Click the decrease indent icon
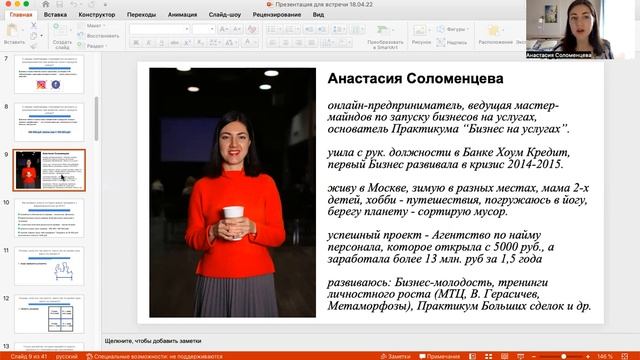Image resolution: width=640 pixels, height=360 pixels. point(309,29)
